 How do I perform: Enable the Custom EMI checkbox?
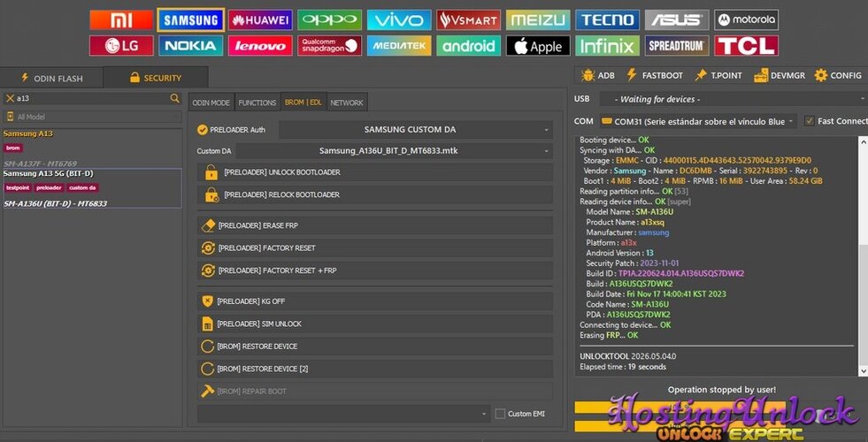[501, 414]
